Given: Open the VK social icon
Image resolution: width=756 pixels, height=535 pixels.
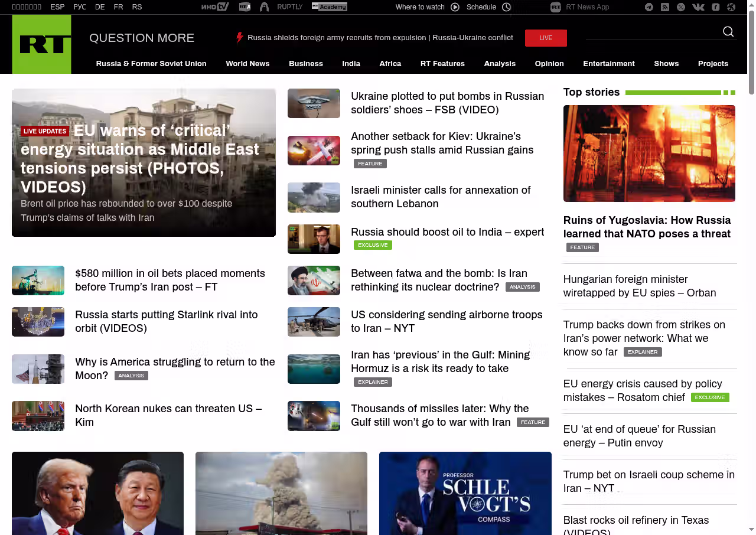Looking at the screenshot, I should 698,7.
